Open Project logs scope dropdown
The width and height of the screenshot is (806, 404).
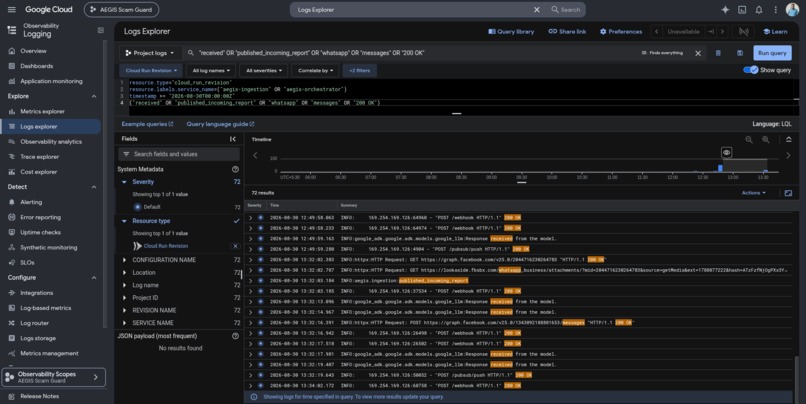pyautogui.click(x=150, y=53)
